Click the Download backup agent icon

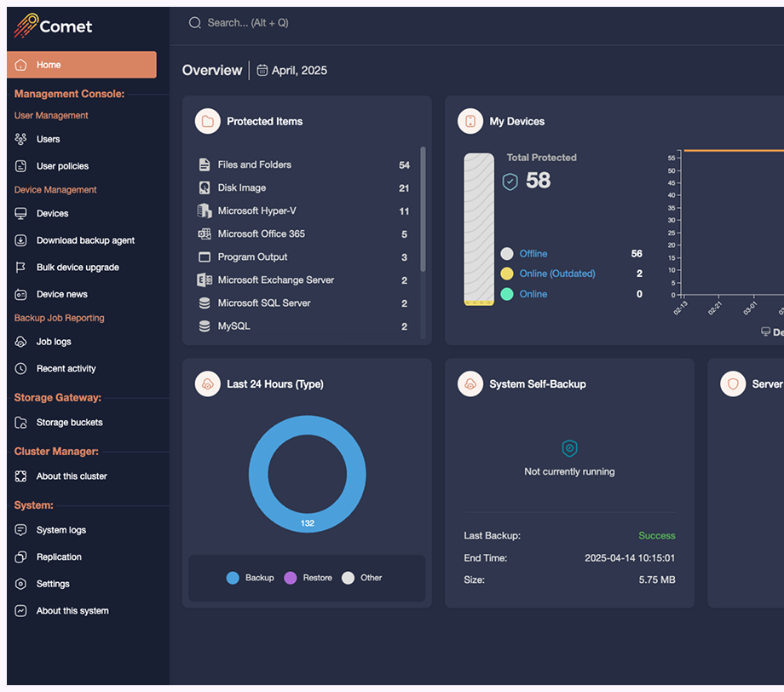point(20,240)
